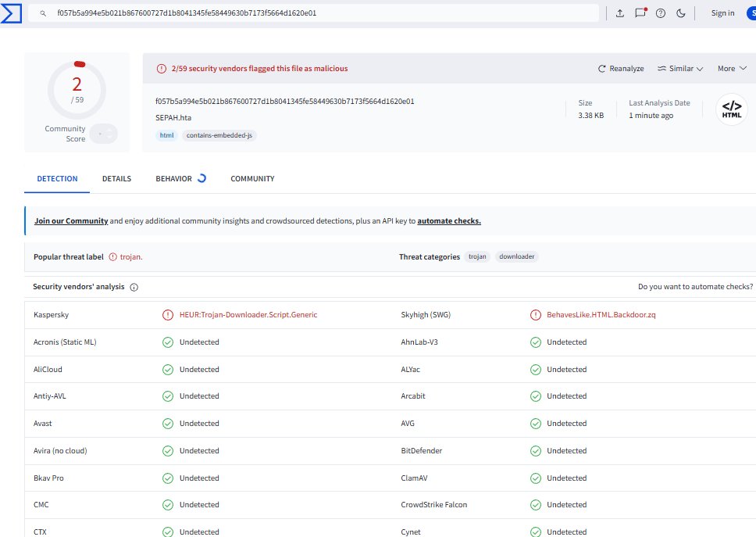Image resolution: width=756 pixels, height=537 pixels.
Task: Click Do you want to automate checks?
Action: click(x=695, y=287)
